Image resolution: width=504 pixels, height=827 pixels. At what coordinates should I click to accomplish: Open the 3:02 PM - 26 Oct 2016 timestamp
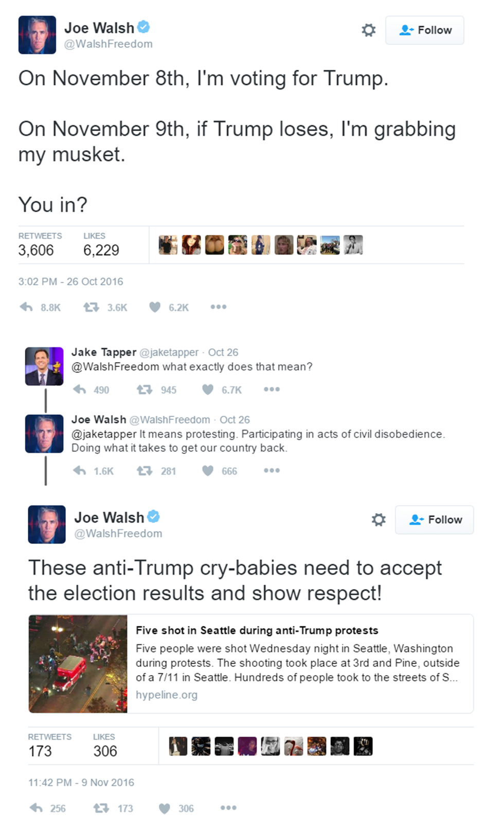click(x=70, y=281)
